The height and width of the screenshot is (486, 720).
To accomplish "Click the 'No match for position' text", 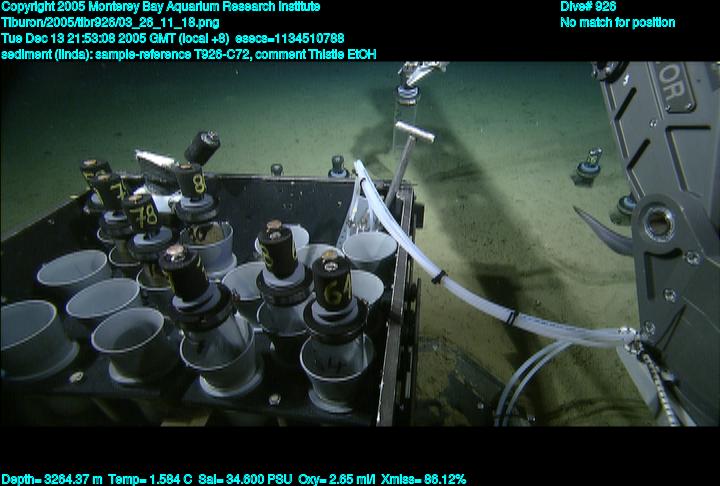I will pyautogui.click(x=617, y=22).
